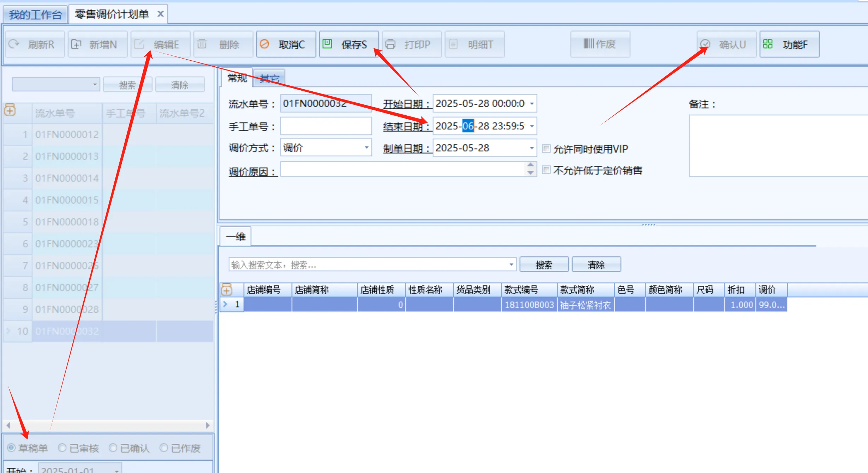
Task: Switch to the 其它 tab
Action: click(x=269, y=78)
